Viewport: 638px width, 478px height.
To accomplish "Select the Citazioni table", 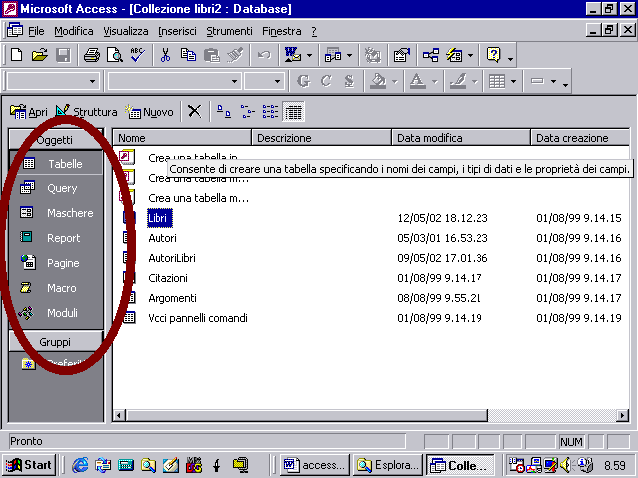I will tap(168, 278).
